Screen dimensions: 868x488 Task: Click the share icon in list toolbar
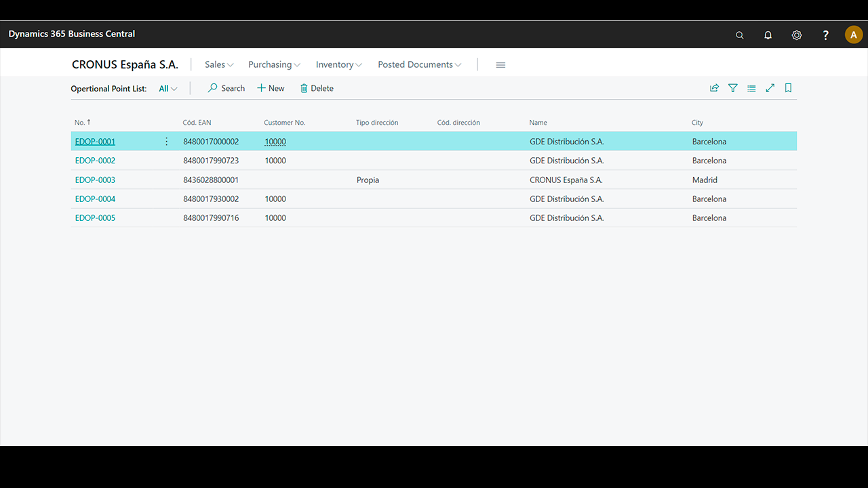714,88
